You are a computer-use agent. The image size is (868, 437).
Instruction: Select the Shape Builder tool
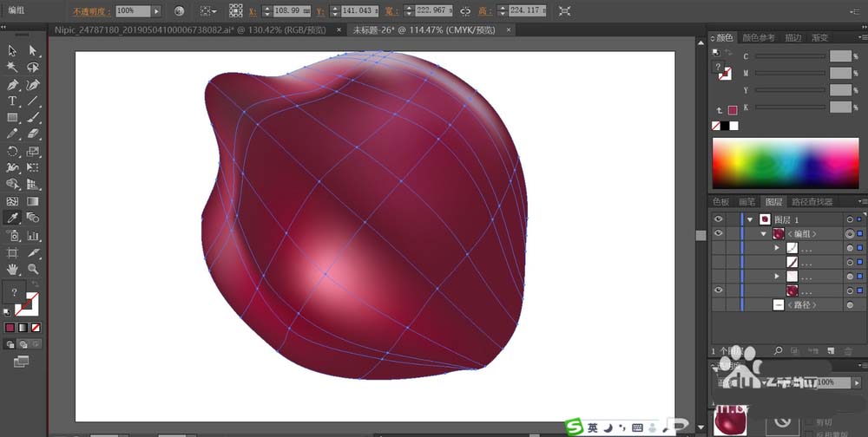12,184
